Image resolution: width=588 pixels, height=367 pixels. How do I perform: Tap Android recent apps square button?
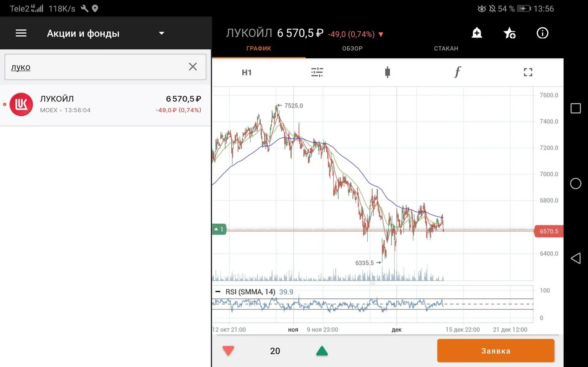point(575,108)
